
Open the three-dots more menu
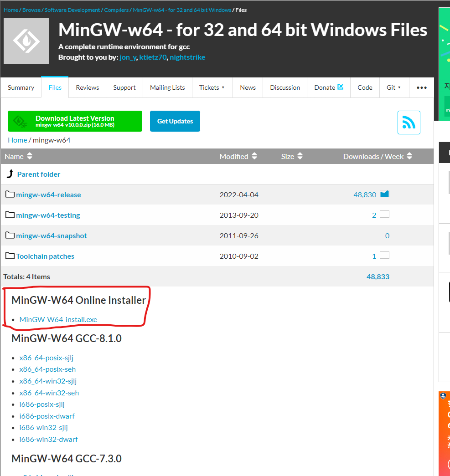coord(421,87)
